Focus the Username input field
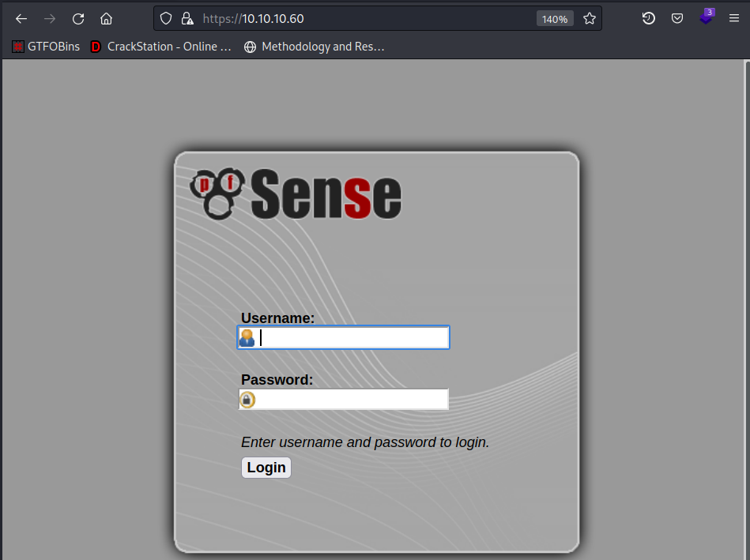 point(344,337)
